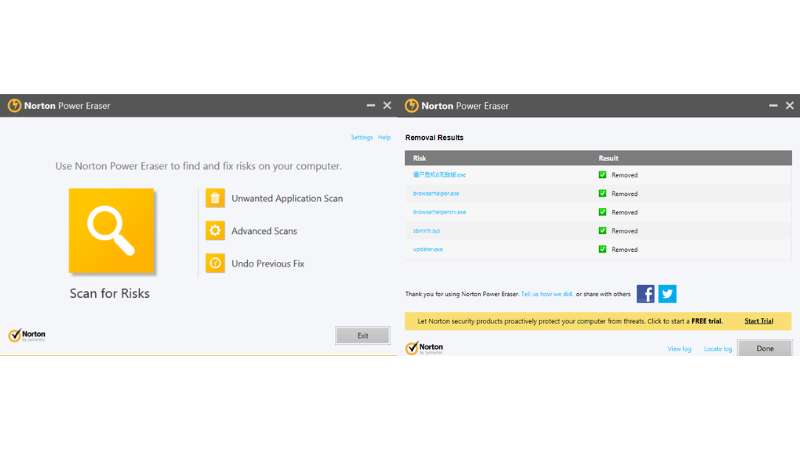The width and height of the screenshot is (800, 450).
Task: Open browserhelper.exe risk link
Action: (436, 193)
